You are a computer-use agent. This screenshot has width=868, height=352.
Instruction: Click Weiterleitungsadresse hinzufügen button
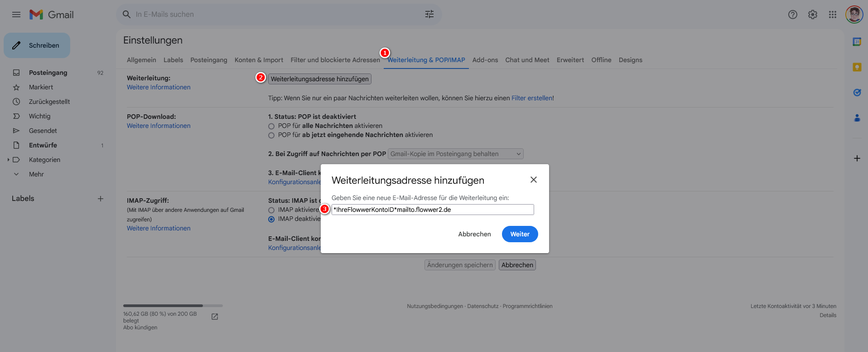[x=320, y=79]
